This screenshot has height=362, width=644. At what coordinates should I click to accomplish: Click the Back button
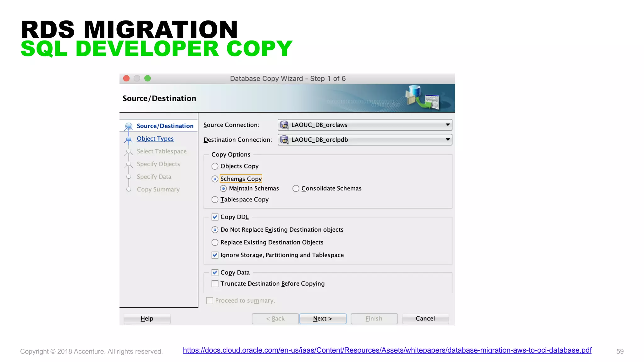click(275, 319)
